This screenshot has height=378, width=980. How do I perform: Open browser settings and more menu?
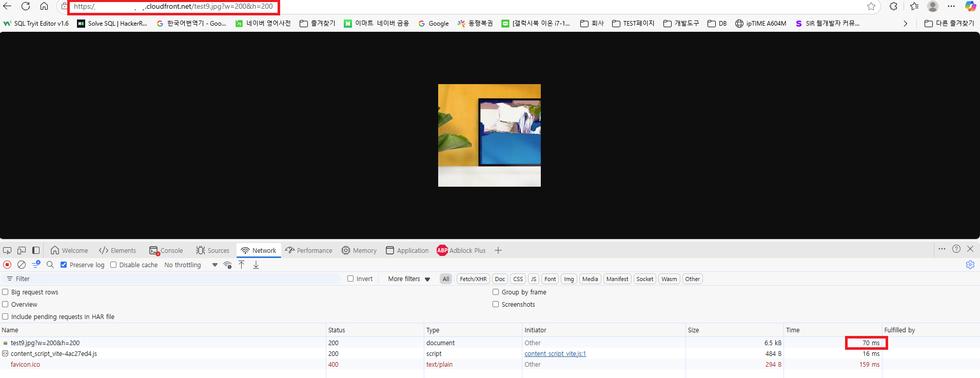(x=951, y=6)
